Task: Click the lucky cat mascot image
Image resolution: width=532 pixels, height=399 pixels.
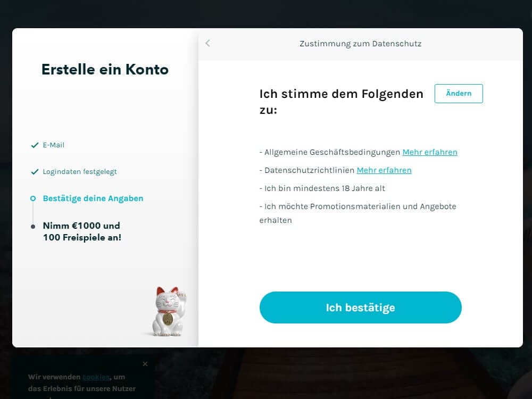Action: coord(169,311)
